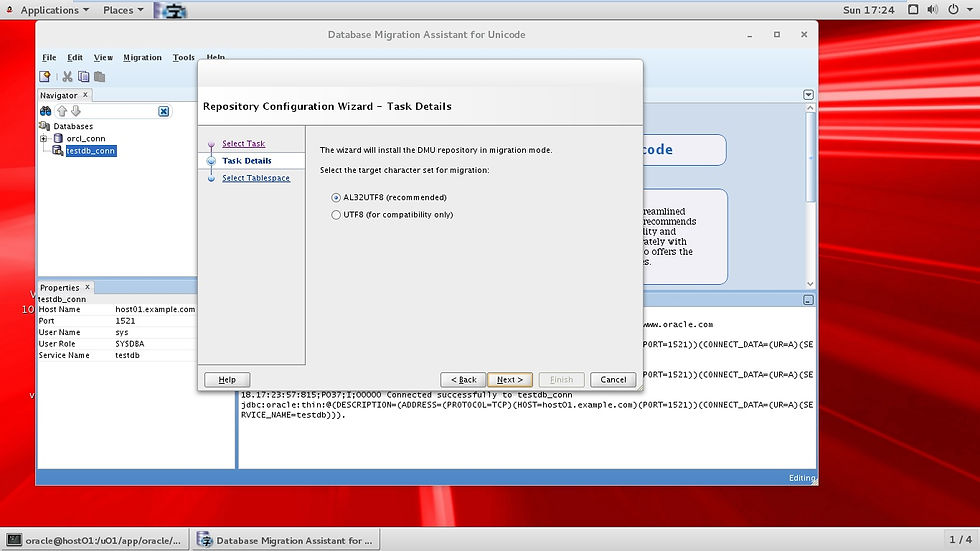The width and height of the screenshot is (980, 551).
Task: Switch to the oracle@host01 terminal taskbar item
Action: pyautogui.click(x=95, y=540)
